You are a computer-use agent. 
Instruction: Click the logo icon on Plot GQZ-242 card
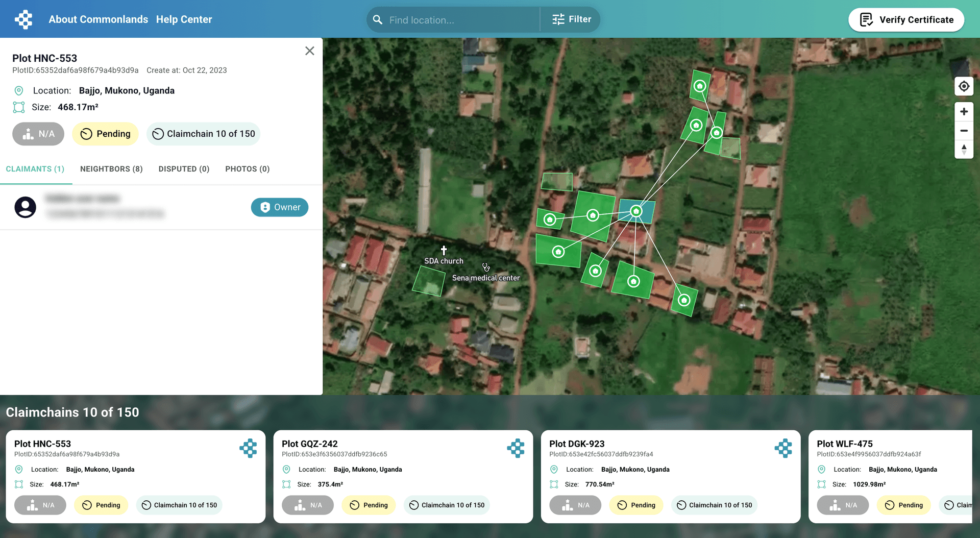pos(516,448)
